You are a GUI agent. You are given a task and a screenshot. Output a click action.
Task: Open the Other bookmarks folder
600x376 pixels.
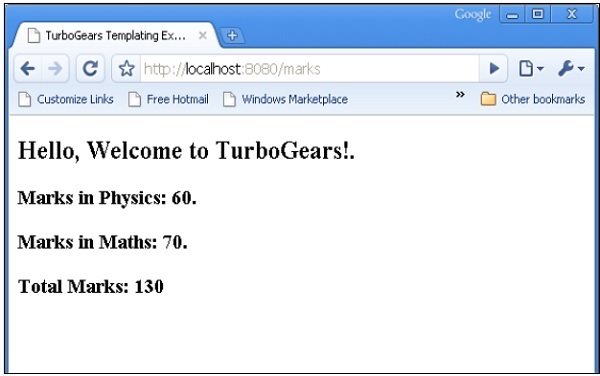[533, 99]
